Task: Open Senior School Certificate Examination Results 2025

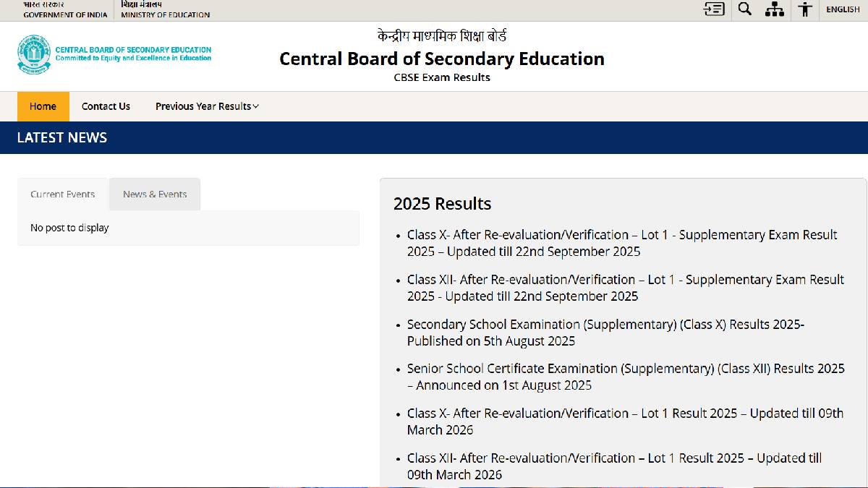Action: click(626, 377)
